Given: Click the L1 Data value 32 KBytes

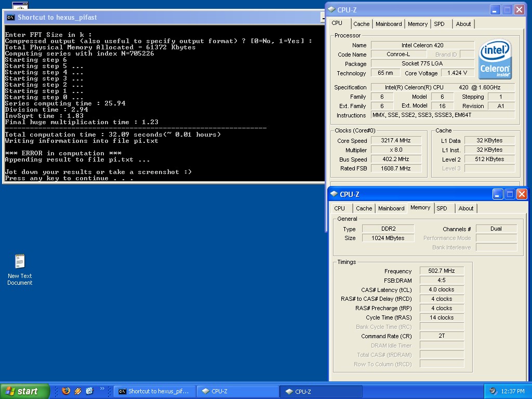Looking at the screenshot, I should click(489, 140).
